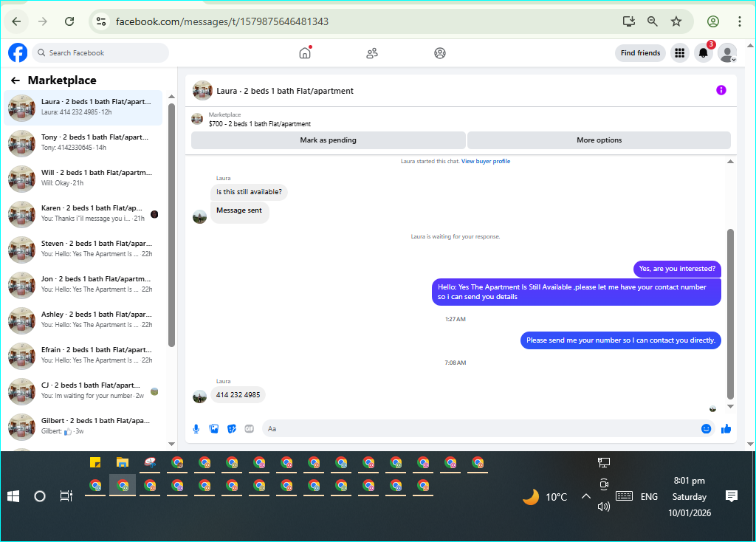Open File Explorer from taskbar
Image resolution: width=756 pixels, height=542 pixels.
point(123,463)
